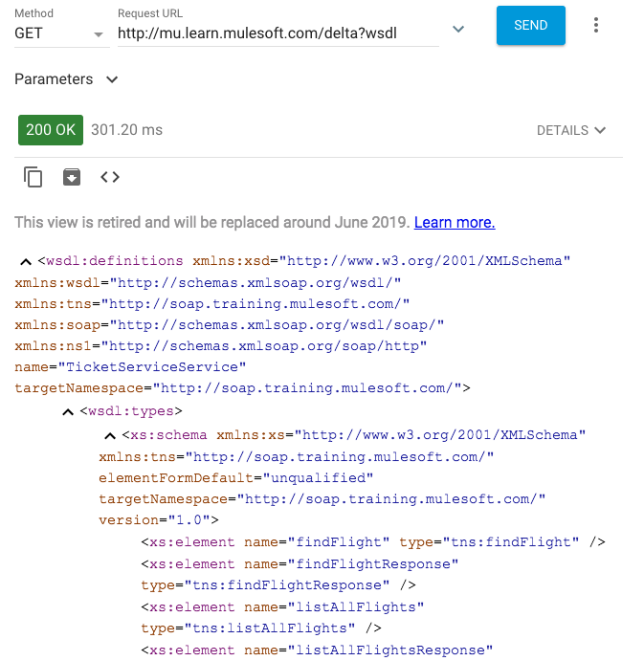Click the 301.20 ms response time
Viewport: 644px width, 661px height.
126,130
